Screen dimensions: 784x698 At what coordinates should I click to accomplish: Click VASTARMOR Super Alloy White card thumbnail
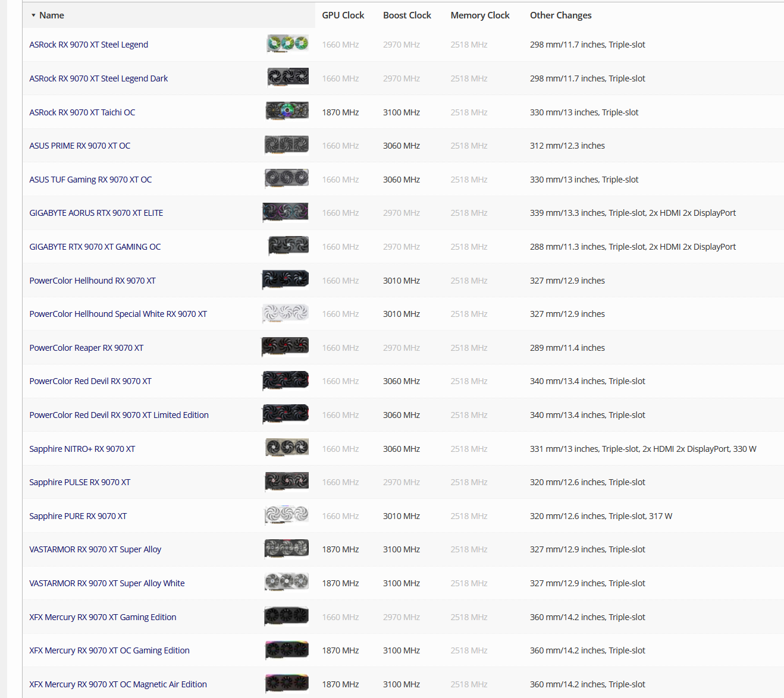pyautogui.click(x=287, y=582)
